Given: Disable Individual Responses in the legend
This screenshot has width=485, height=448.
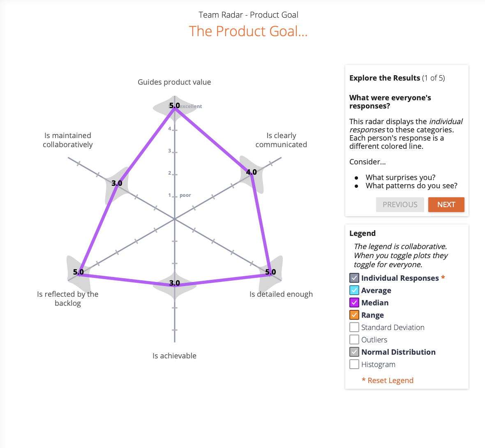Looking at the screenshot, I should [x=354, y=278].
